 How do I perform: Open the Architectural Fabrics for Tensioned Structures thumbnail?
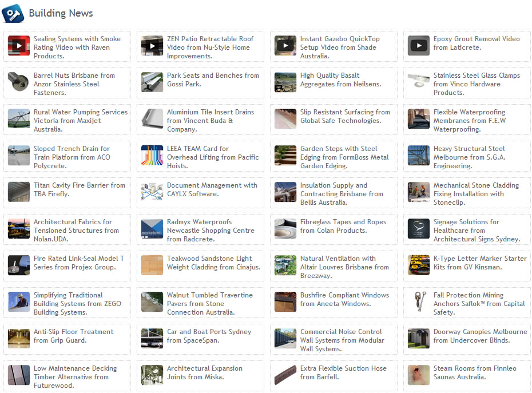[19, 229]
